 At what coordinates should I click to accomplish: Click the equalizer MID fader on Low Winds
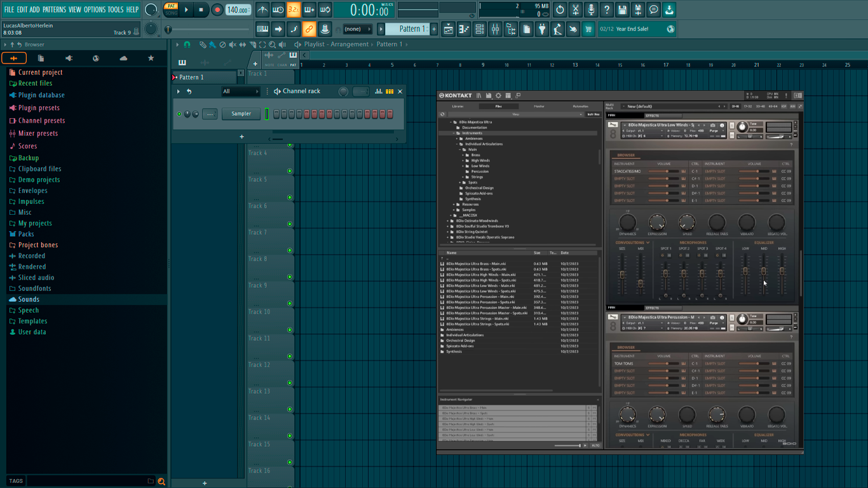point(764,271)
